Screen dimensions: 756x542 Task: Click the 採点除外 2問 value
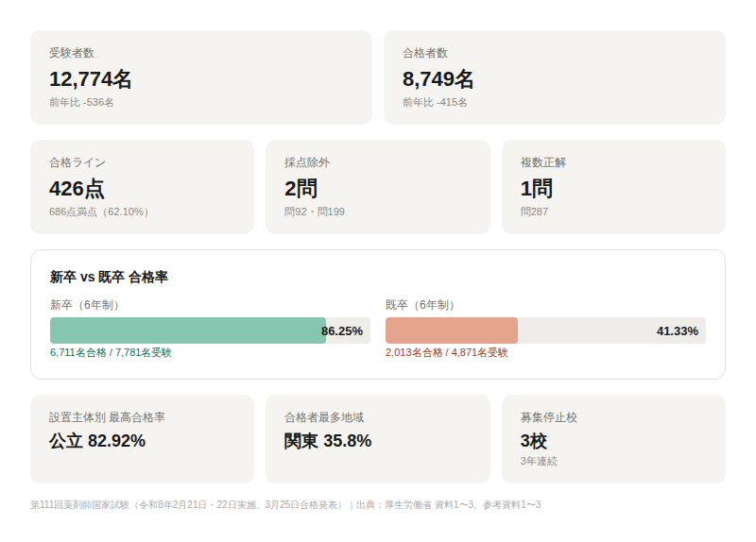tap(301, 189)
